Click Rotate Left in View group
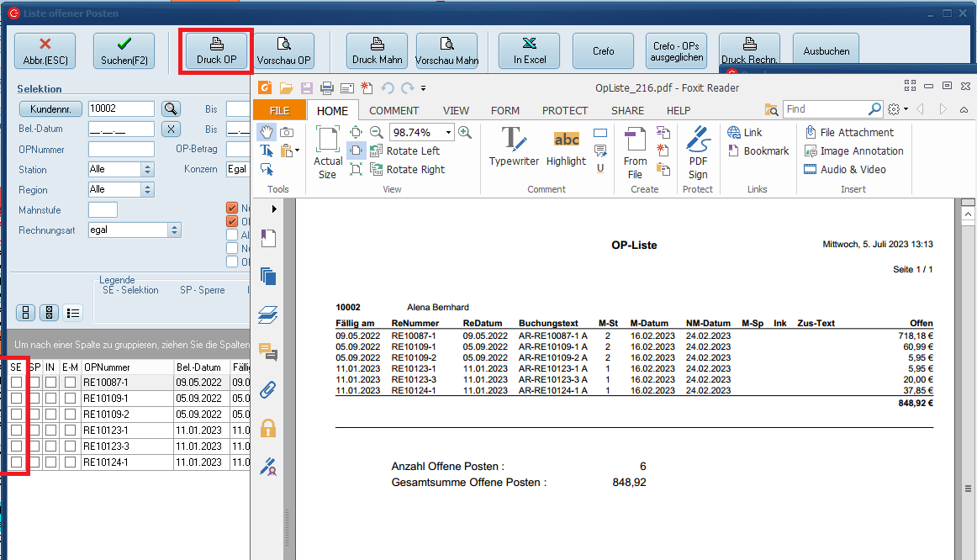The height and width of the screenshot is (560, 977). 404,151
